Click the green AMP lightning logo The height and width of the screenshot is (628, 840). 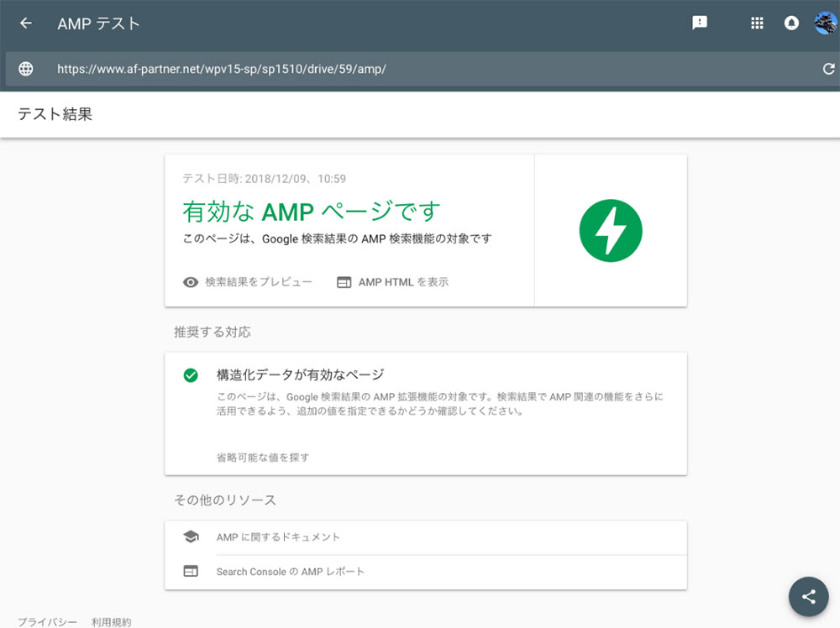pyautogui.click(x=611, y=231)
